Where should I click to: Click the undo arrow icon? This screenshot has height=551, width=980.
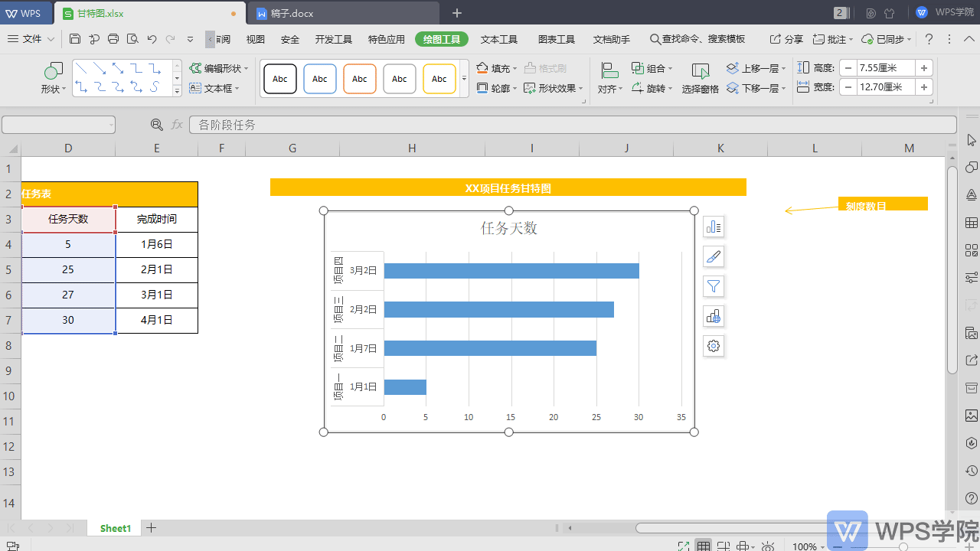[152, 39]
